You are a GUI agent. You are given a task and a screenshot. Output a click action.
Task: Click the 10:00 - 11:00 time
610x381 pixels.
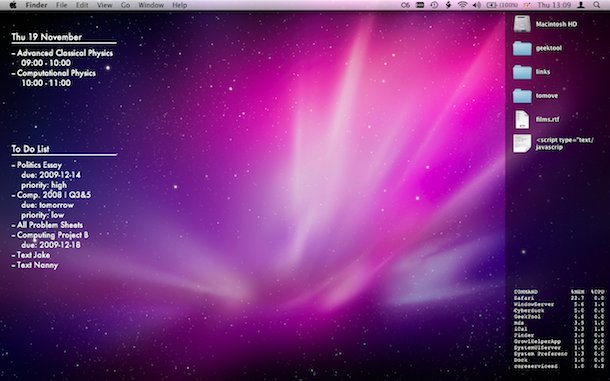(46, 83)
